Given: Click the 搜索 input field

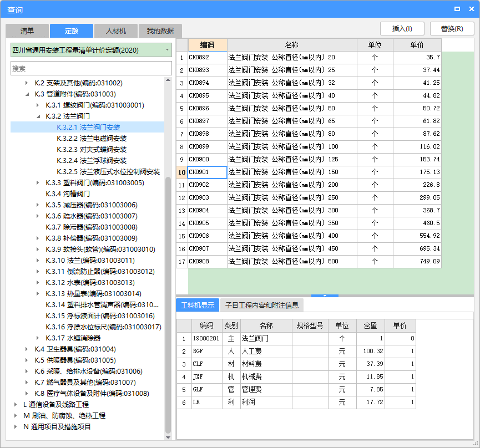Looking at the screenshot, I should [91, 68].
